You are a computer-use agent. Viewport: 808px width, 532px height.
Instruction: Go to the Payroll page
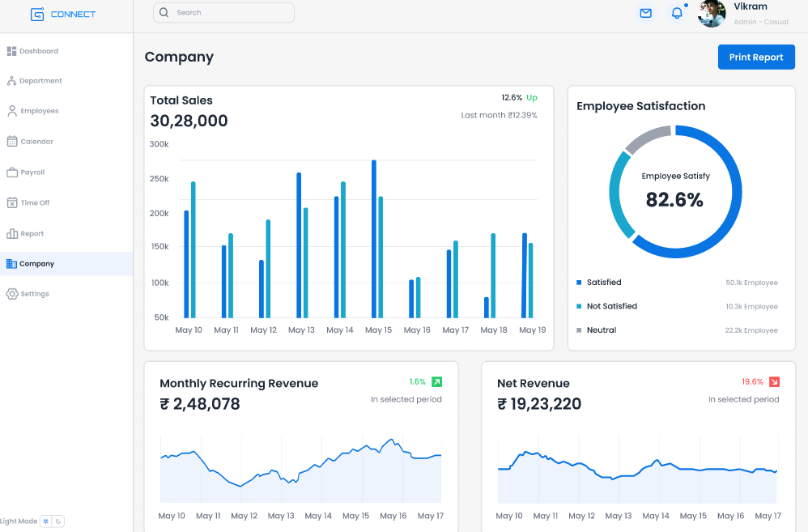click(x=33, y=172)
